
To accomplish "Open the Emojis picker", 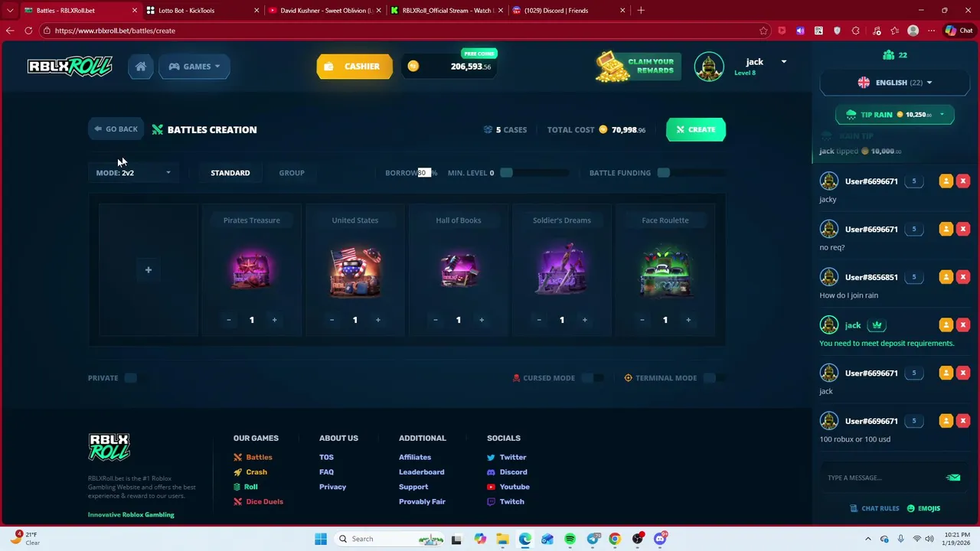I will [x=923, y=508].
